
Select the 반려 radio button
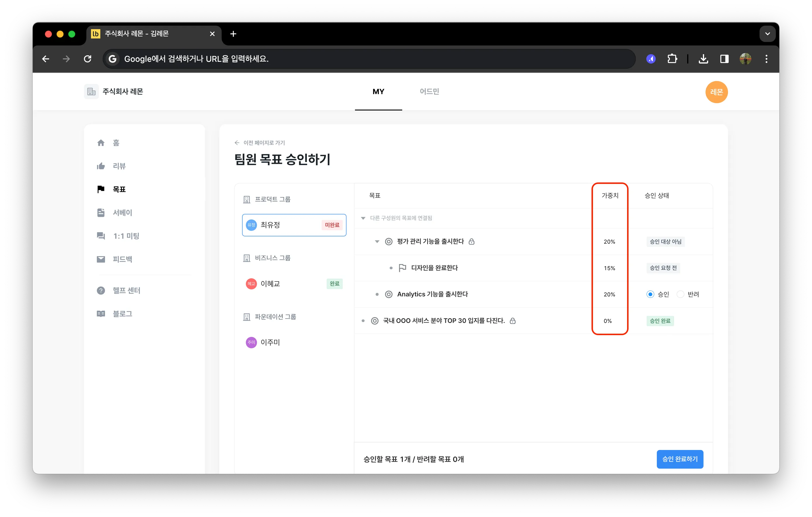point(680,294)
